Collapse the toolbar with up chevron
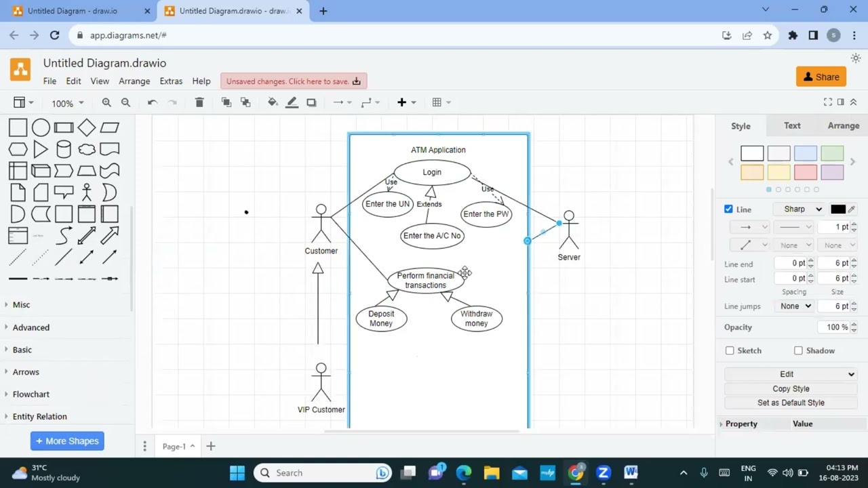Image resolution: width=868 pixels, height=488 pixels. coord(853,102)
